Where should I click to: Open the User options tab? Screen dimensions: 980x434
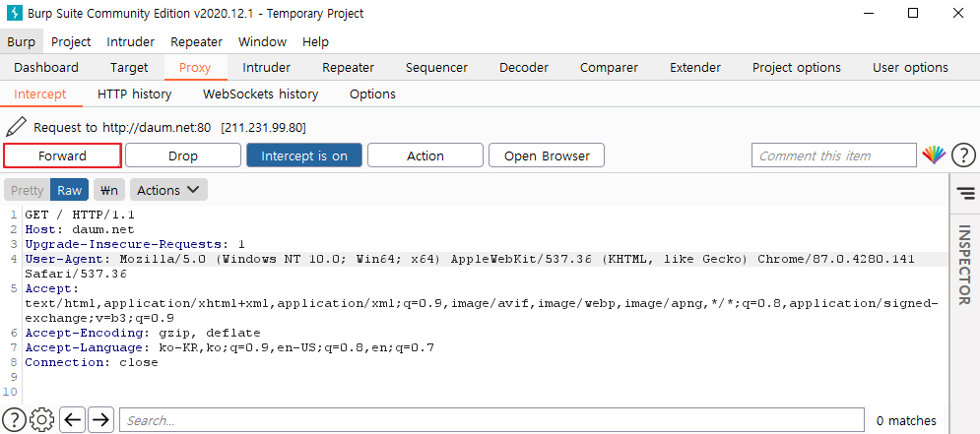pos(910,68)
